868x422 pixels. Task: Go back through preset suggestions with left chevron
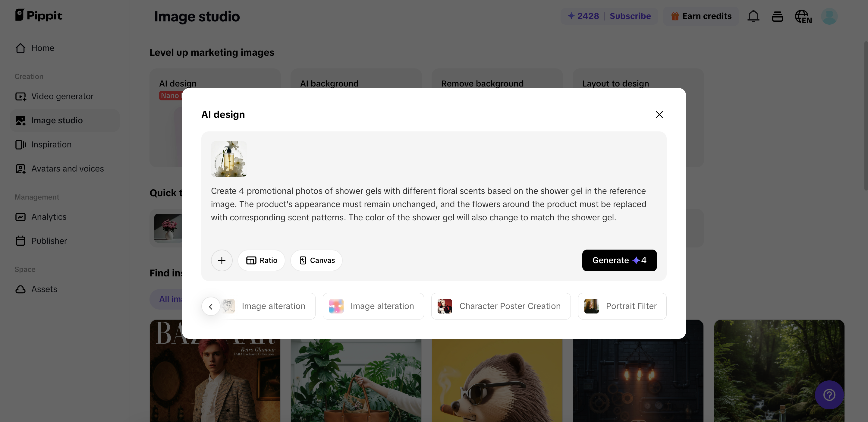[211, 306]
